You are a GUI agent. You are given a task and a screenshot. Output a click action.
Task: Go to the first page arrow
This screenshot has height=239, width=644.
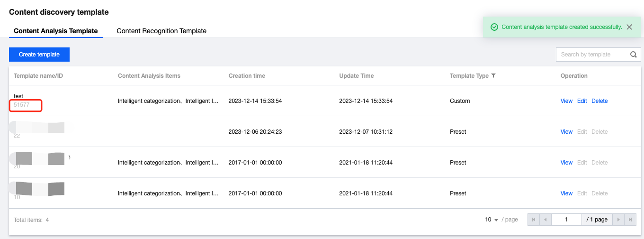[534, 220]
